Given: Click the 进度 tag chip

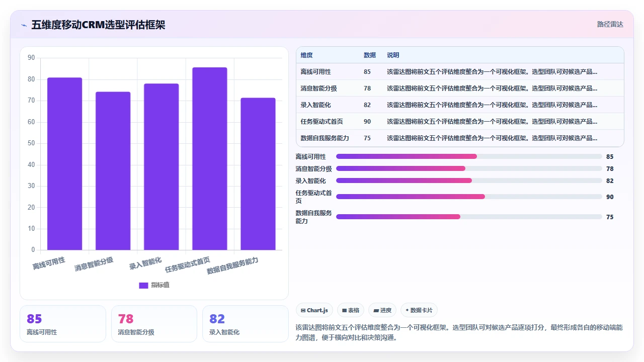Looking at the screenshot, I should (382, 310).
